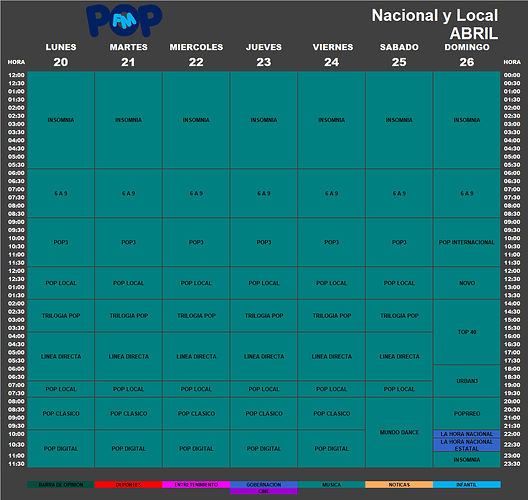Select the TOP 40 Sunday block
Viewport: 528px width, 500px height.
(467, 332)
